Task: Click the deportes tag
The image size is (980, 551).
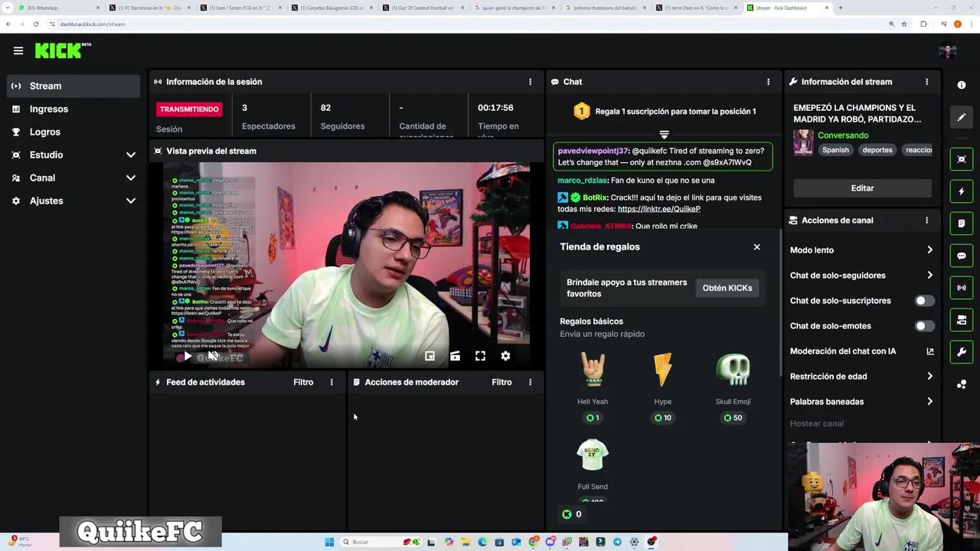Action: pos(877,150)
